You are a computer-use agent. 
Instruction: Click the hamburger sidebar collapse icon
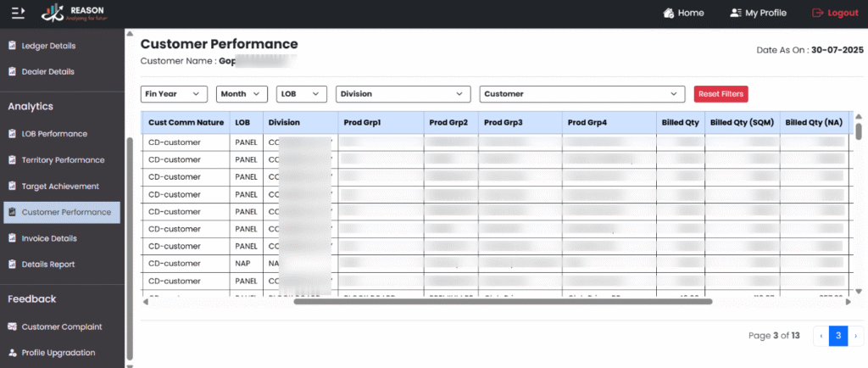18,13
